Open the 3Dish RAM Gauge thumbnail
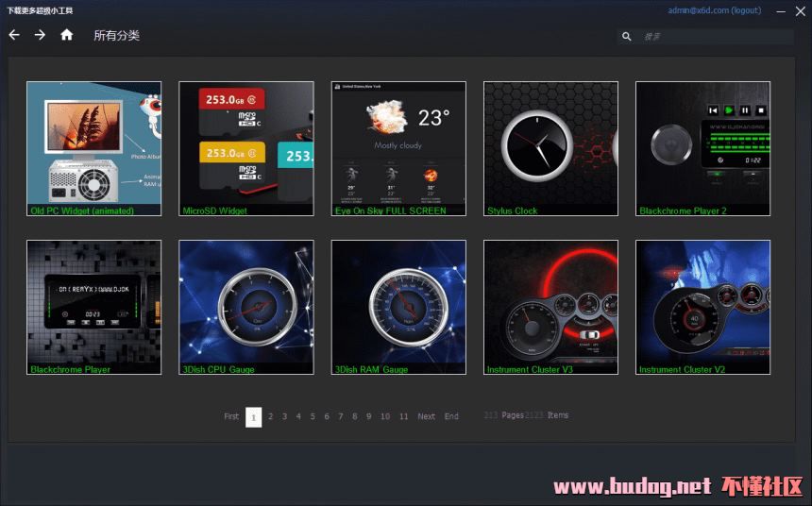The height and width of the screenshot is (506, 812). click(398, 307)
